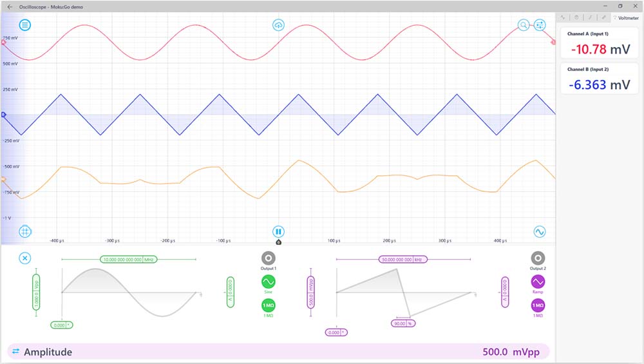Open the main hamburger menu
Screen dimensions: 644x364
click(x=24, y=25)
